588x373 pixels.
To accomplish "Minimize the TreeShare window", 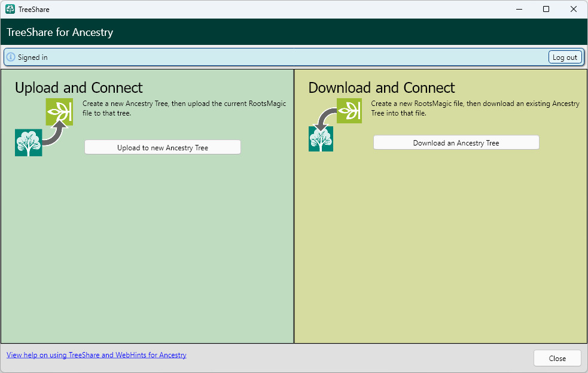I will coord(519,9).
